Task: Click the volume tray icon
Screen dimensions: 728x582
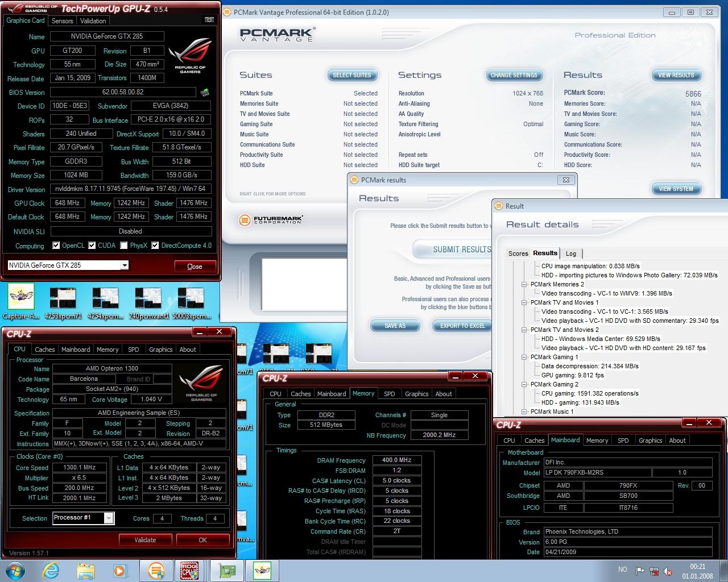Action: click(x=668, y=571)
